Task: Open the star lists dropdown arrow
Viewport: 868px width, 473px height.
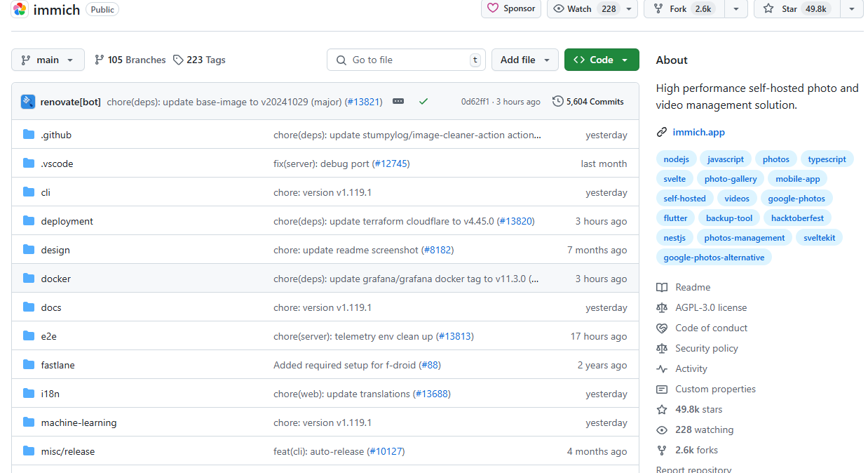Action: pyautogui.click(x=851, y=9)
